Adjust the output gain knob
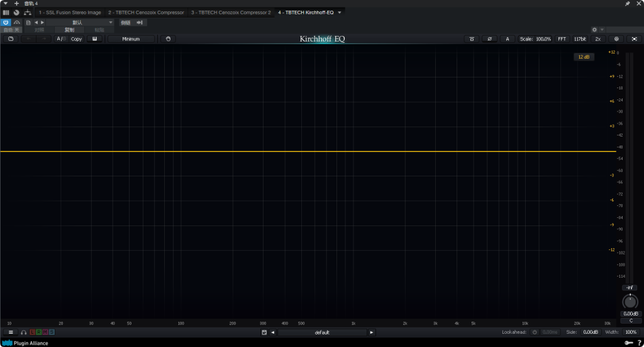The image size is (644, 347). click(630, 302)
